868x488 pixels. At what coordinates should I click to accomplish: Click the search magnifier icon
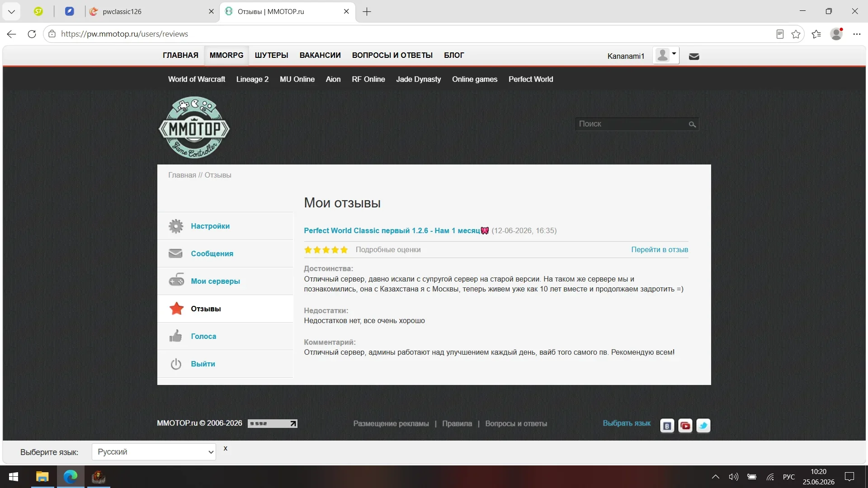[692, 124]
